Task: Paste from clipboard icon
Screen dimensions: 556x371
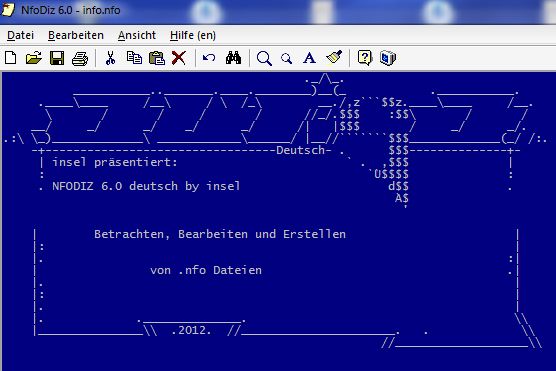Action: point(157,58)
